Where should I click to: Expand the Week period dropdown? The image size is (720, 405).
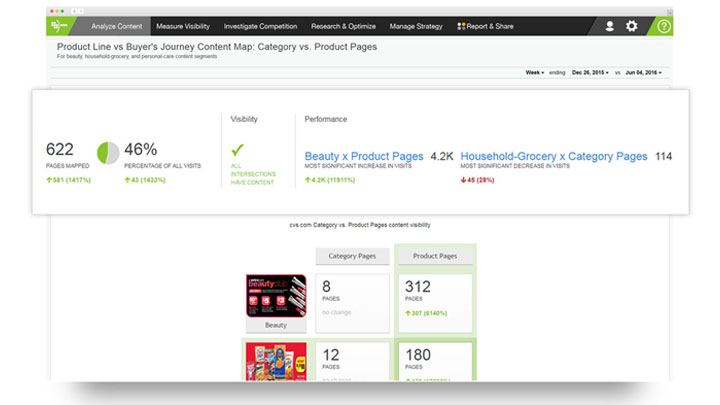click(534, 73)
